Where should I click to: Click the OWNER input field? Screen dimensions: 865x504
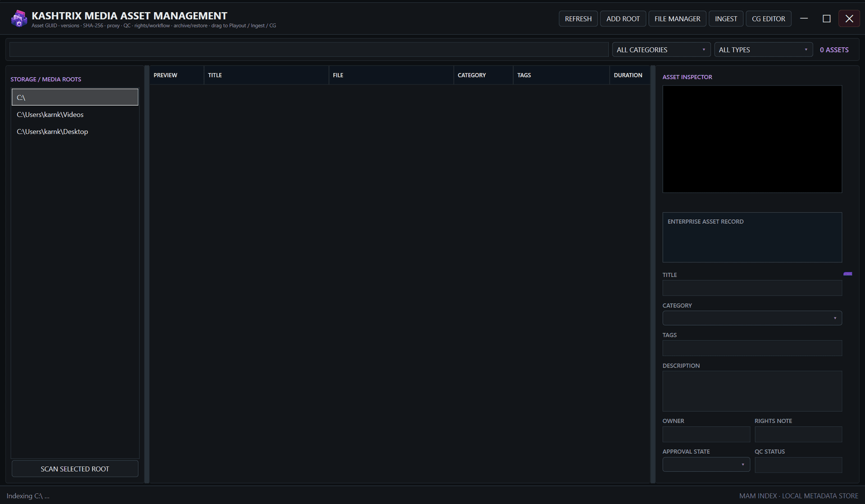point(706,434)
